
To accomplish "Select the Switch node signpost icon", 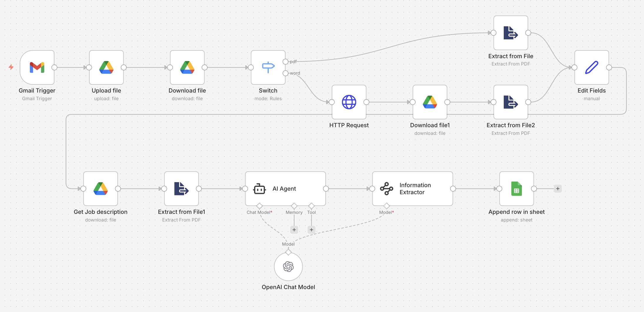I will [x=268, y=68].
